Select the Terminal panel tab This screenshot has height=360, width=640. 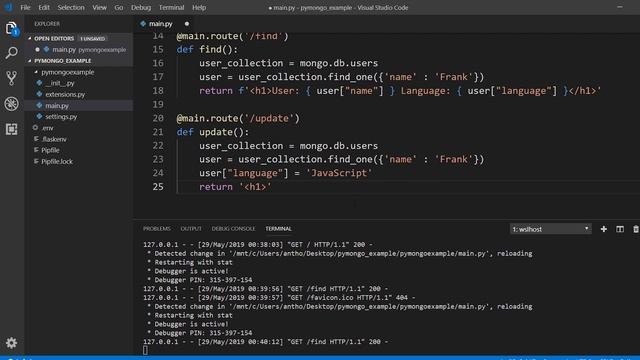pos(278,229)
